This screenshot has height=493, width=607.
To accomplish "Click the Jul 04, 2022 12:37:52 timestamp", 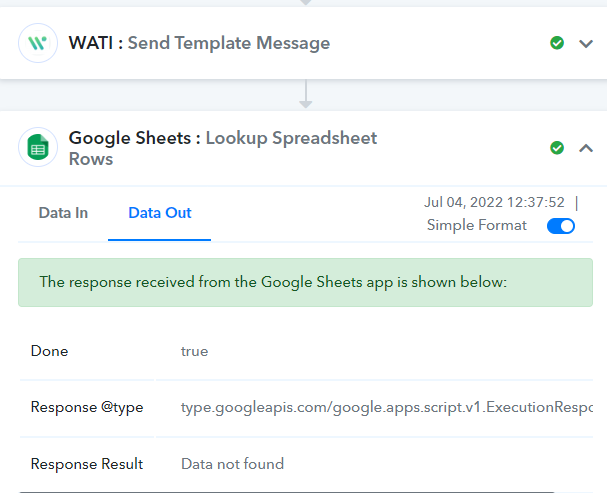I will point(494,202).
